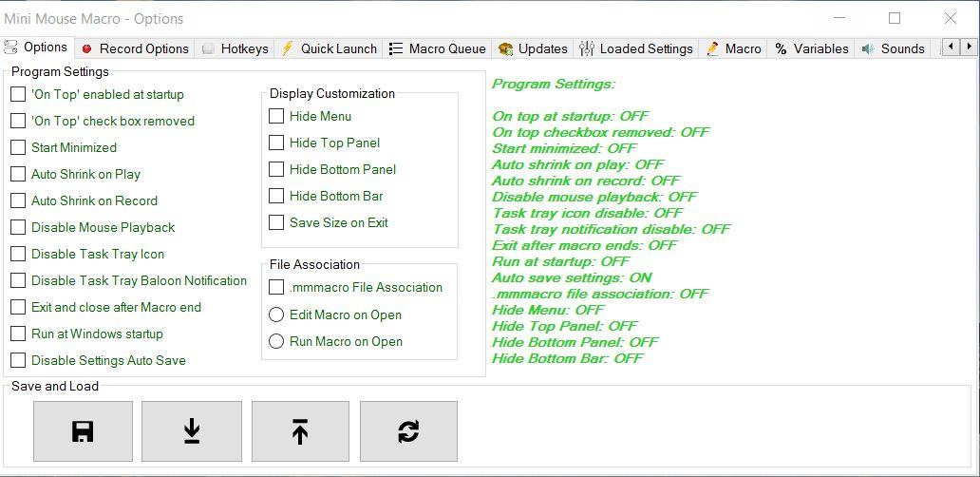Click 'On top at startup: OFF' status text
This screenshot has height=477, width=980.
point(570,116)
